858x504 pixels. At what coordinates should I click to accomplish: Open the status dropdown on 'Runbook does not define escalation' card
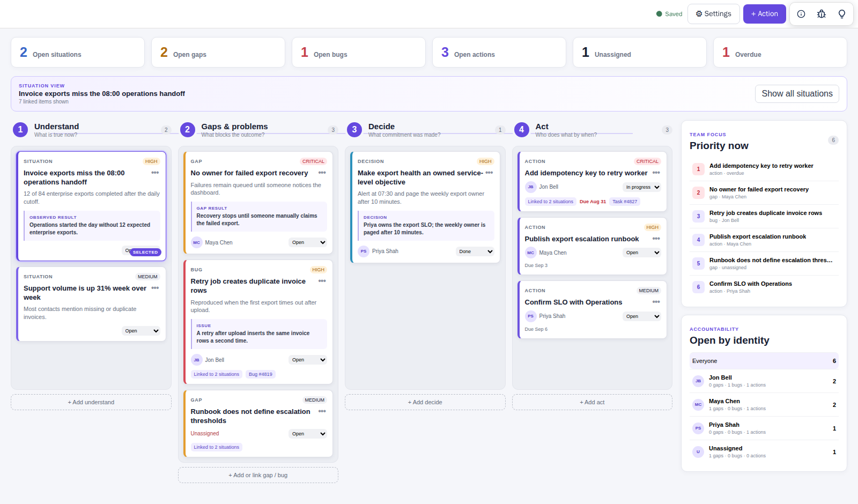click(x=308, y=434)
